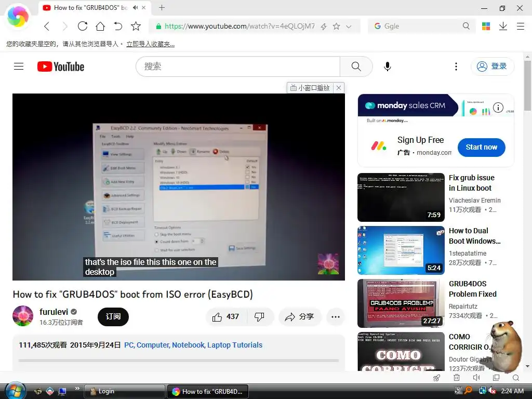Open the colorful apps grid icon
The height and width of the screenshot is (399, 532).
pyautogui.click(x=486, y=26)
